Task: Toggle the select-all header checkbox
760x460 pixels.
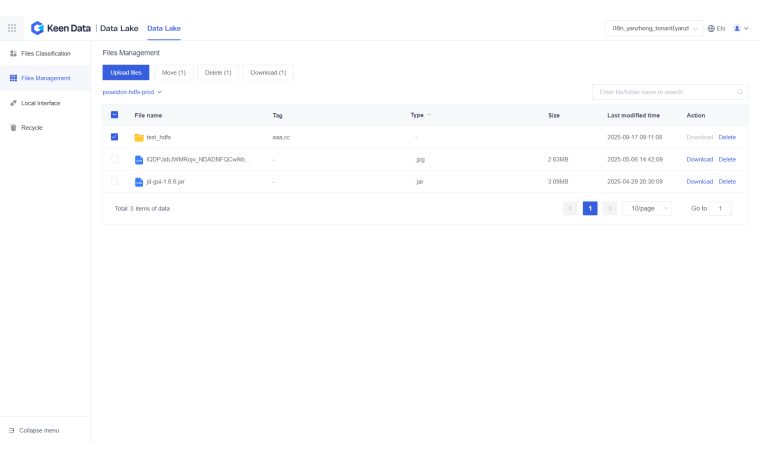Action: [114, 115]
